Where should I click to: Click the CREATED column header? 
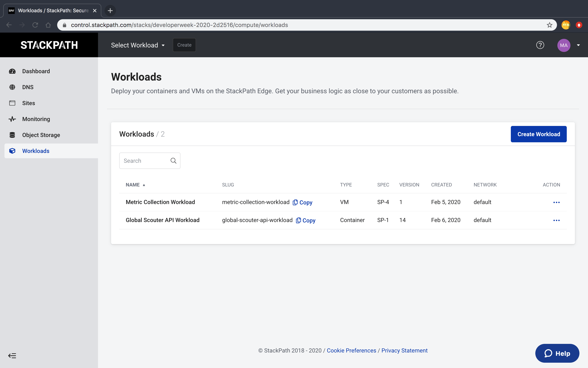pyautogui.click(x=441, y=185)
